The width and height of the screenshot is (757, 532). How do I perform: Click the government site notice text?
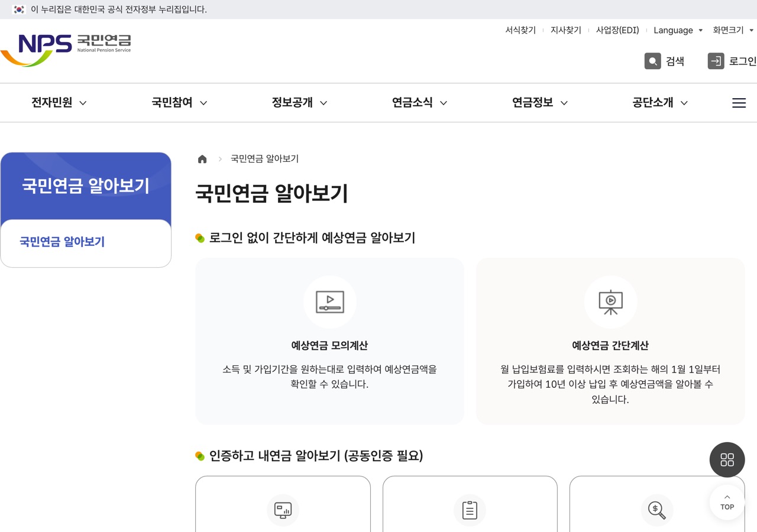point(119,9)
